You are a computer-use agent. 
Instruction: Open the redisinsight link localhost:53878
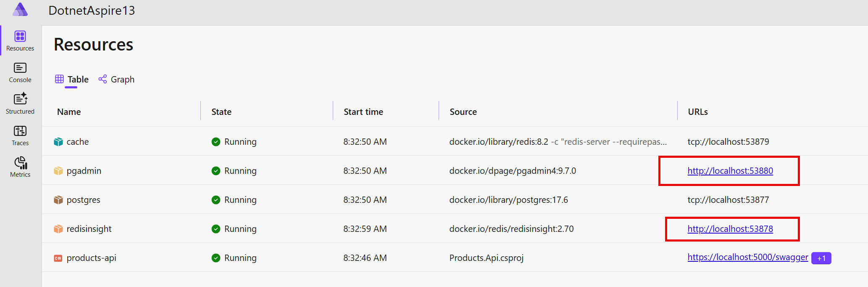(730, 229)
